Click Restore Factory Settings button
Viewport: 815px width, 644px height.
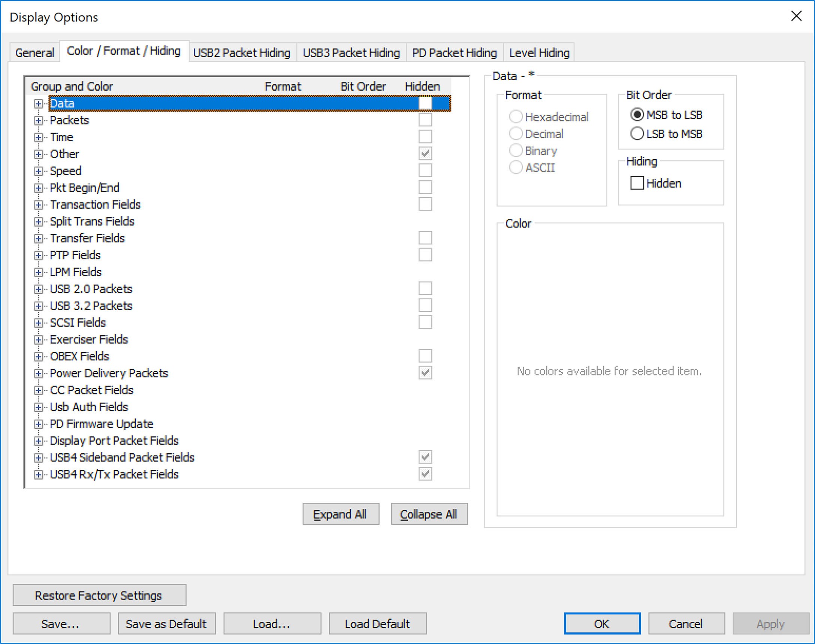coord(99,595)
